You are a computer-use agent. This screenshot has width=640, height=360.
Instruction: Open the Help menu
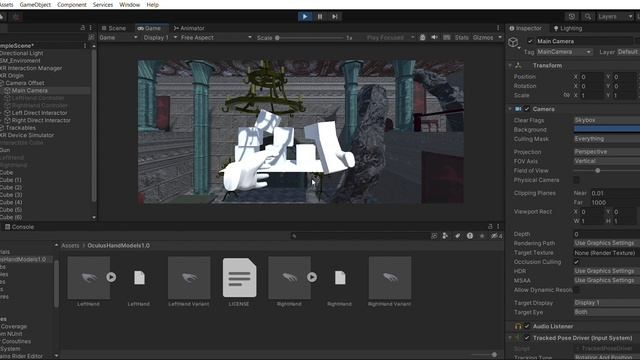tap(153, 5)
